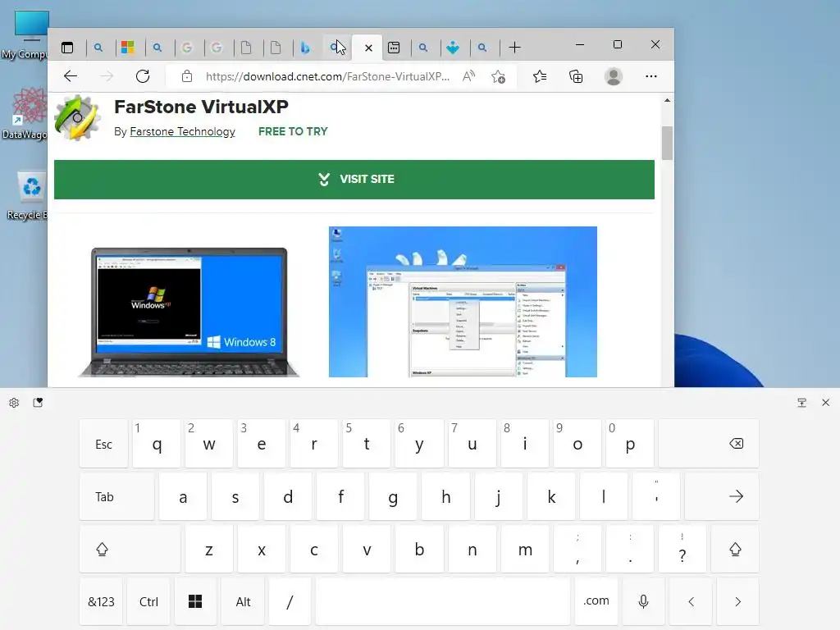Tap the Backspace key
The image size is (840, 630).
709,444
